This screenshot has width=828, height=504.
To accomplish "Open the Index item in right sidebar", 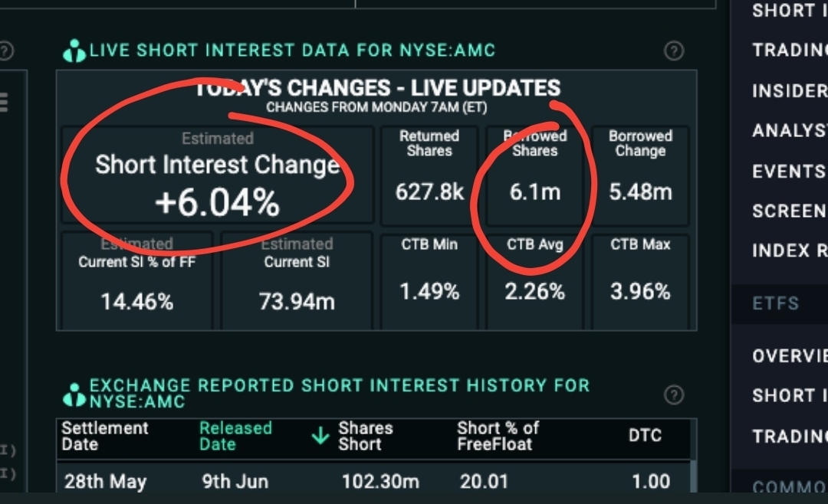I will (789, 250).
